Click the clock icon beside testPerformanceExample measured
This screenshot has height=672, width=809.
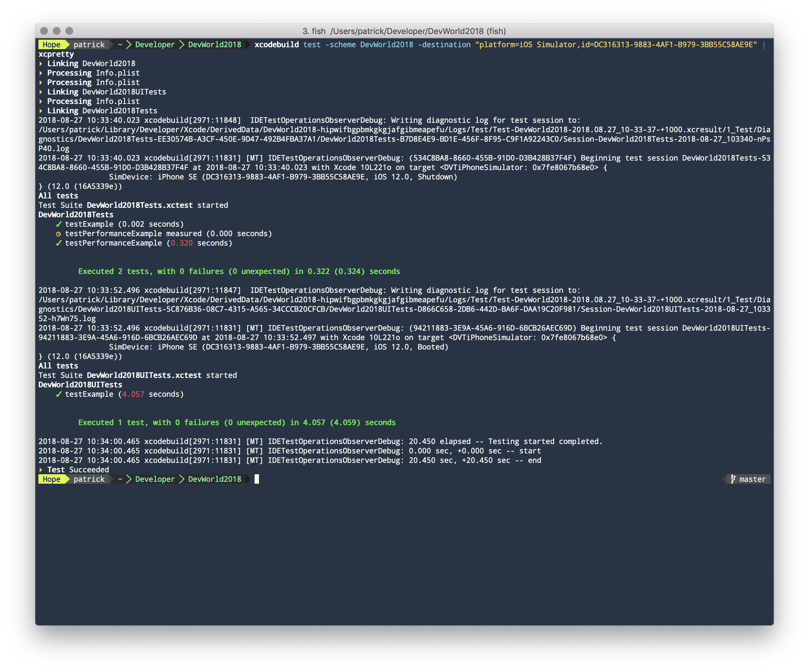point(58,234)
